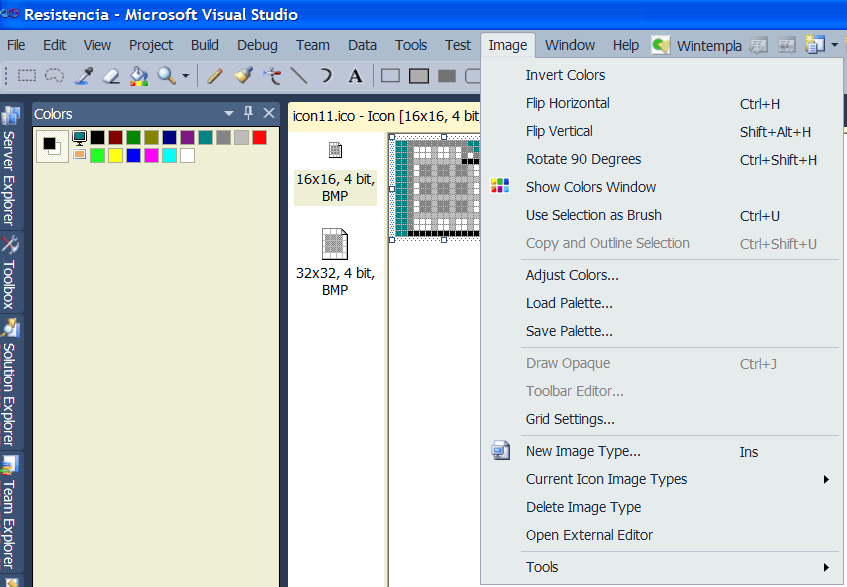Click Show Colors Window menu entry

pyautogui.click(x=662, y=187)
